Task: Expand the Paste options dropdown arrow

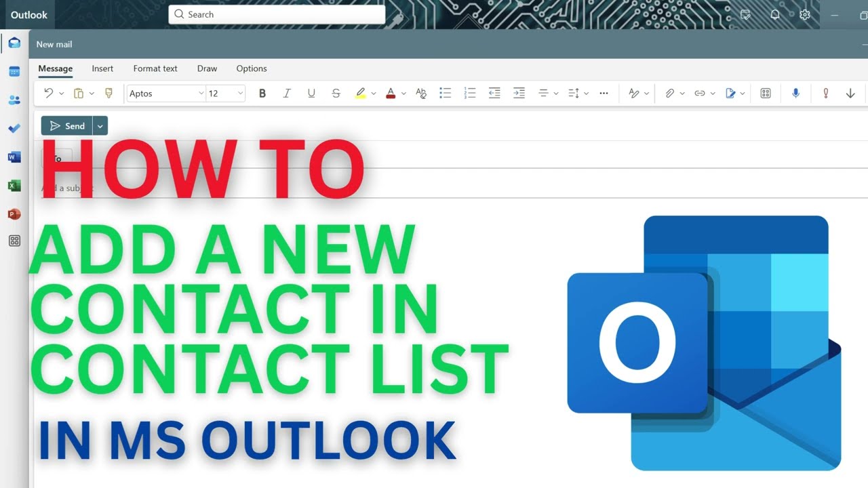Action: [92, 94]
